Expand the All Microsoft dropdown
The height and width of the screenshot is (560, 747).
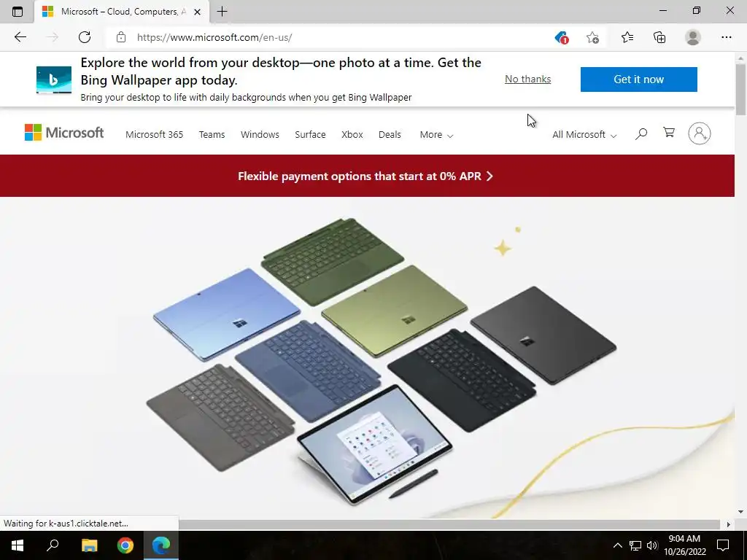[x=584, y=135]
